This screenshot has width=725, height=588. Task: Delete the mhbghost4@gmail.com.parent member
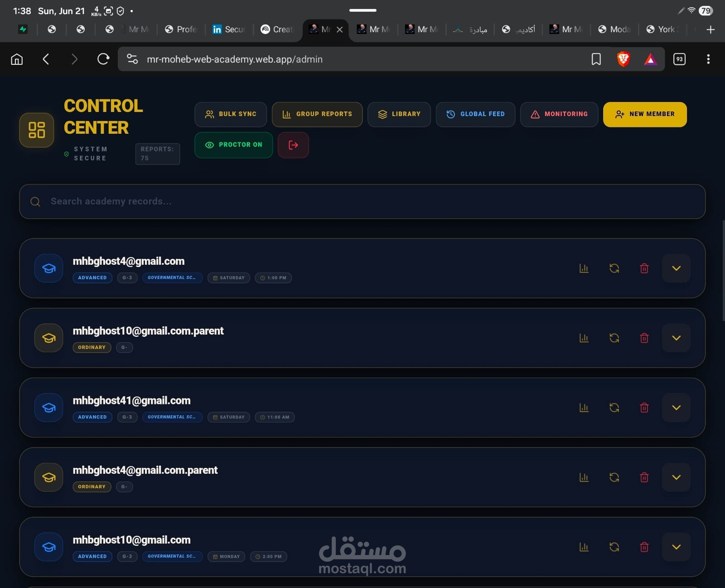(x=644, y=477)
